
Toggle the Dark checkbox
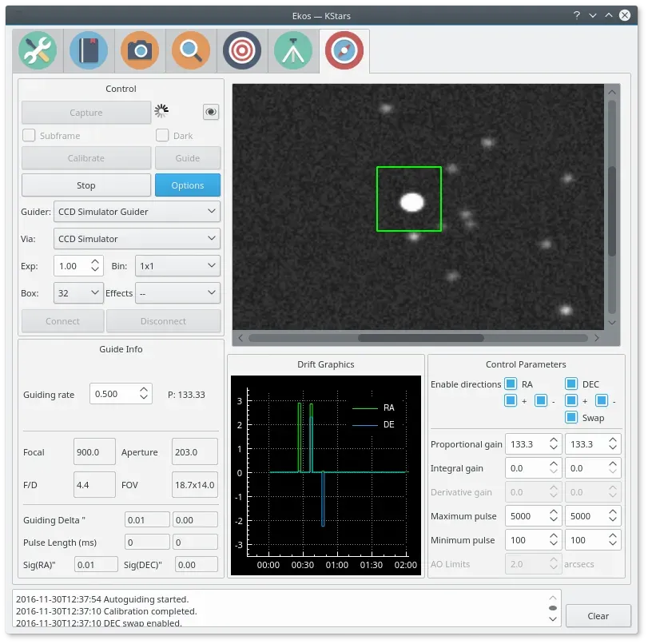162,135
